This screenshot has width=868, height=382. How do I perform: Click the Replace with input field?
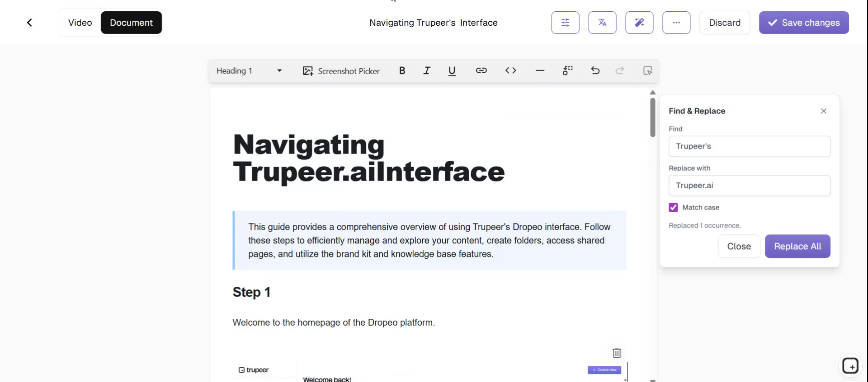click(x=749, y=186)
